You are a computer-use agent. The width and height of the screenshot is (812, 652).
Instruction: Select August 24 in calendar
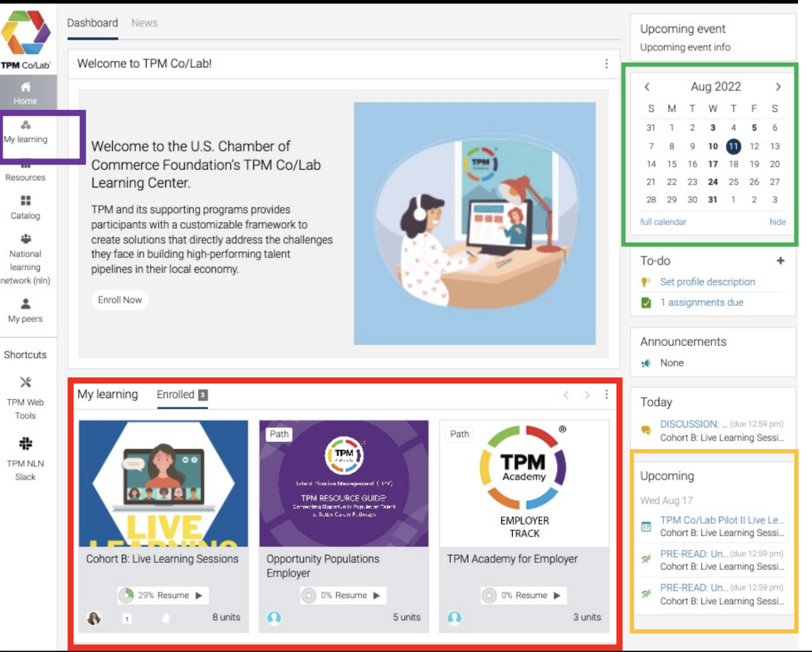[713, 182]
